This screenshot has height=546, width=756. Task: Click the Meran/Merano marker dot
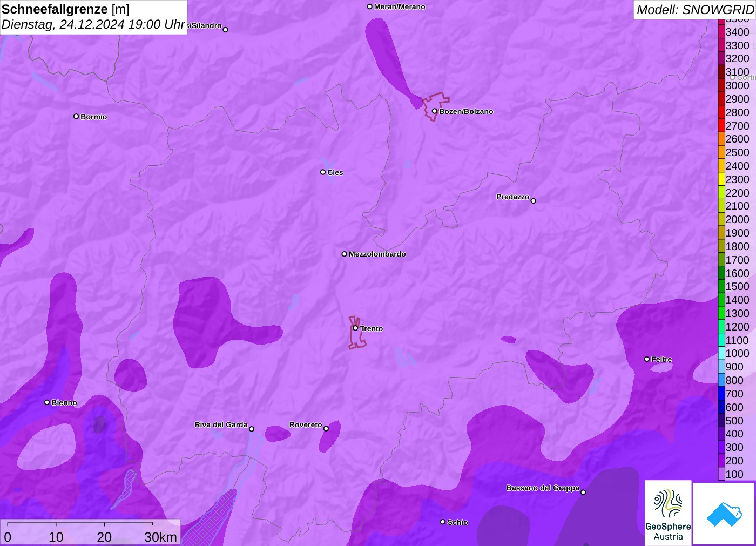coord(369,6)
